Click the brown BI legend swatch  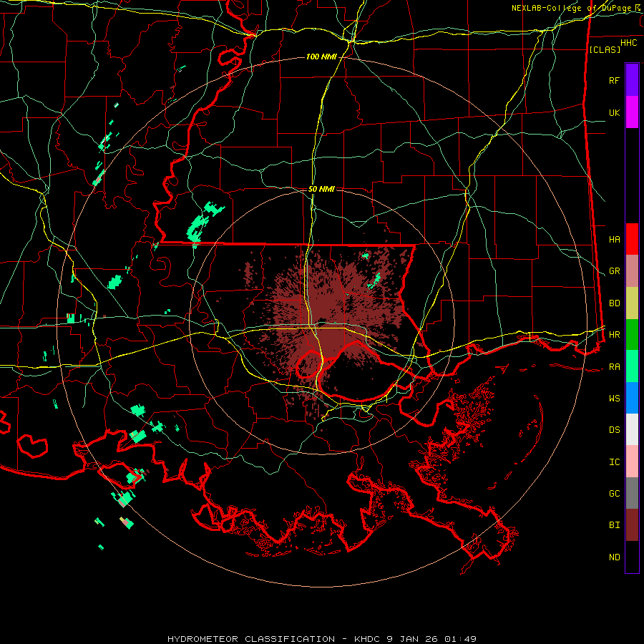[632, 525]
